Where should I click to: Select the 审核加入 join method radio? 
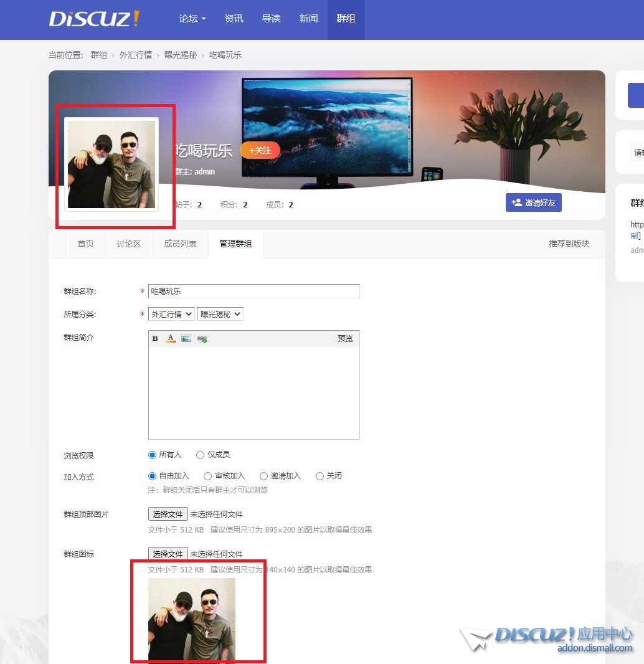[x=209, y=477]
